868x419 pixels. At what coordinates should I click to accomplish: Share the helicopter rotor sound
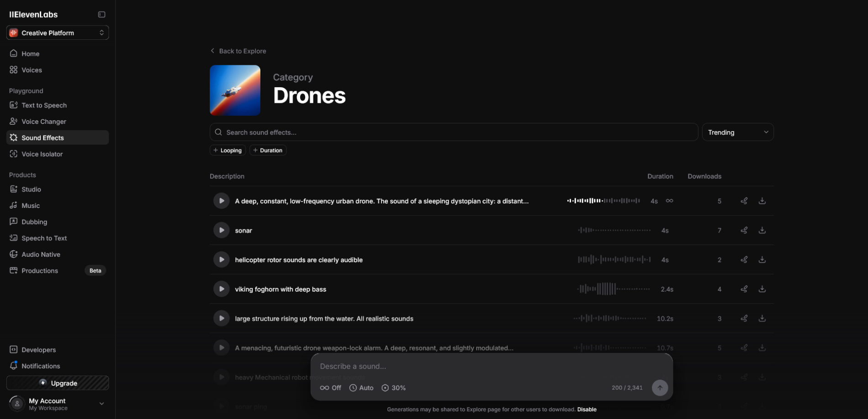[744, 260]
